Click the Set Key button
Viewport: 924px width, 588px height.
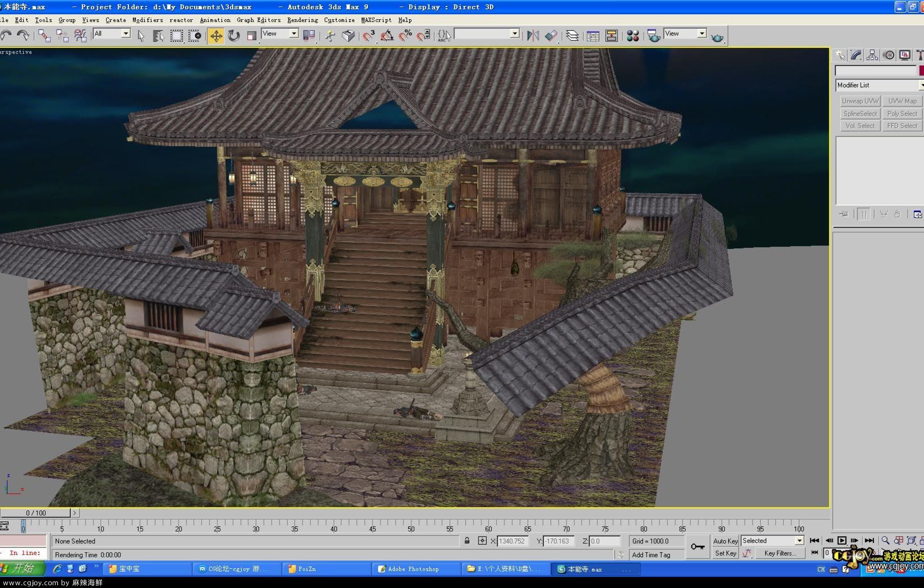[x=725, y=553]
